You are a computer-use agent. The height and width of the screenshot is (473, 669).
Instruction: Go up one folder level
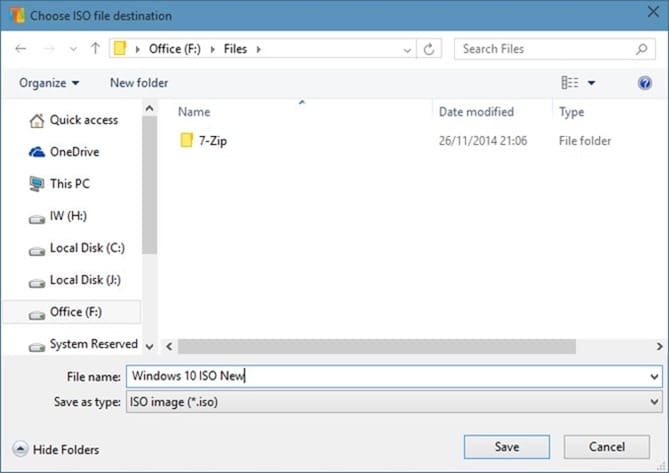[95, 48]
